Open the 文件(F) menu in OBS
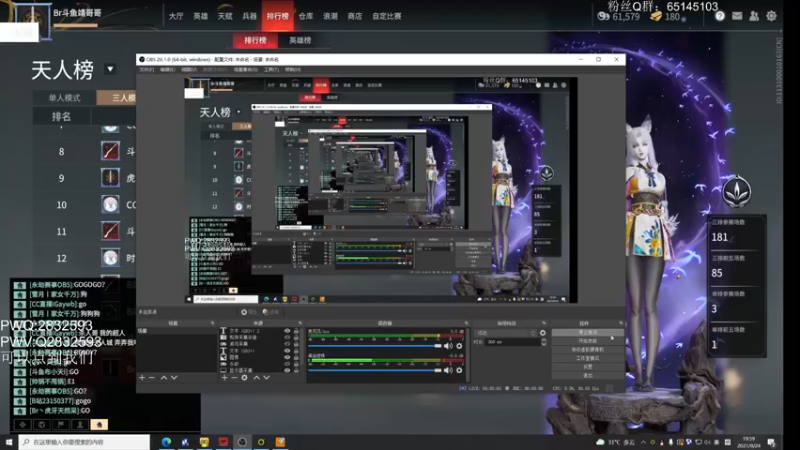This screenshot has width=800, height=450. point(146,69)
